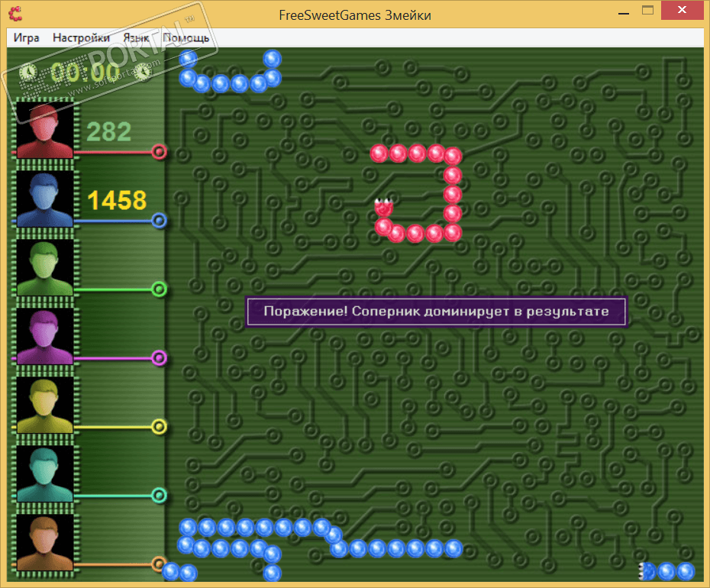Click the Поражение defeat message banner
Screen dimensions: 710x588
436,312
